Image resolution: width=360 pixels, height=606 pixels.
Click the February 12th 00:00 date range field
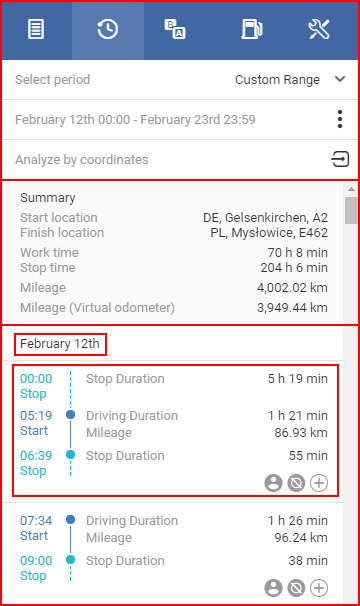135,119
